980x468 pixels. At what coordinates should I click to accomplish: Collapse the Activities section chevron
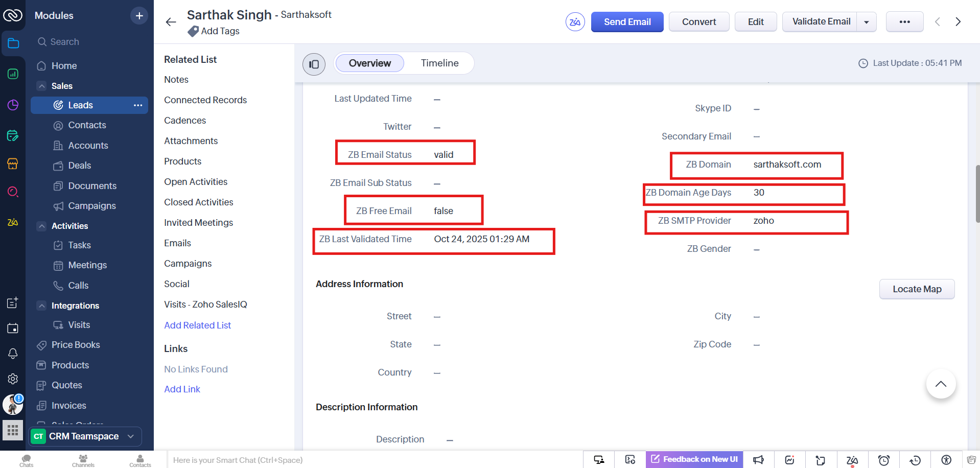[42, 226]
